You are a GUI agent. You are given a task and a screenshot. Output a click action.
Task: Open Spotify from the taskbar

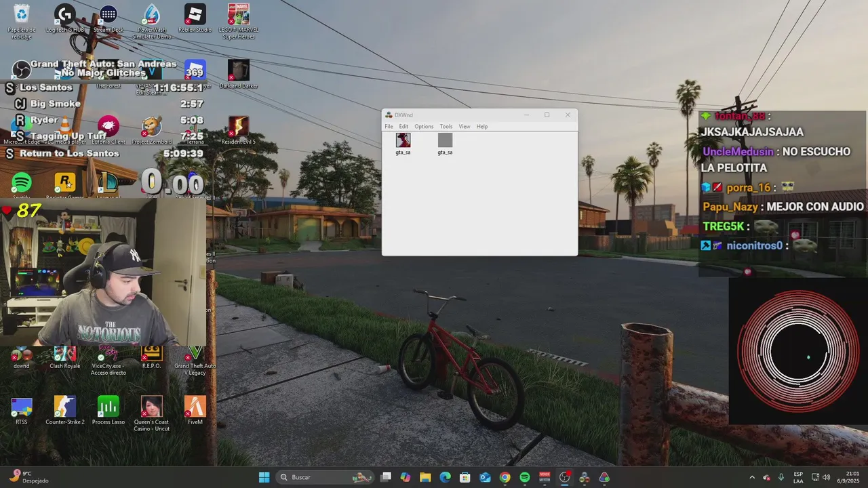[525, 477]
